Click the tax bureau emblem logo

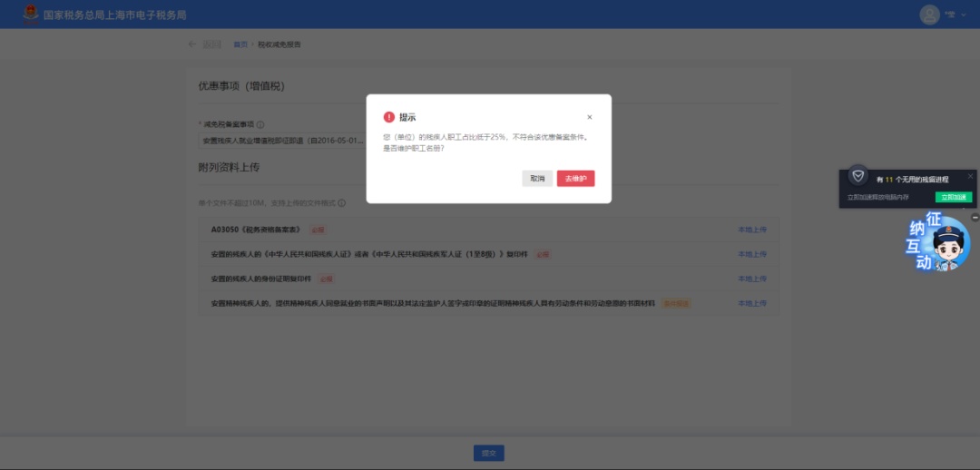[30, 15]
